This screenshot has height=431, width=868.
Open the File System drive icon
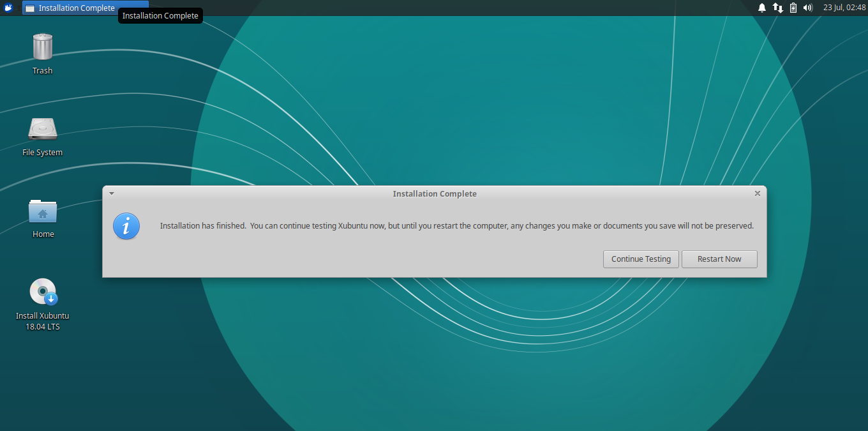(x=43, y=128)
